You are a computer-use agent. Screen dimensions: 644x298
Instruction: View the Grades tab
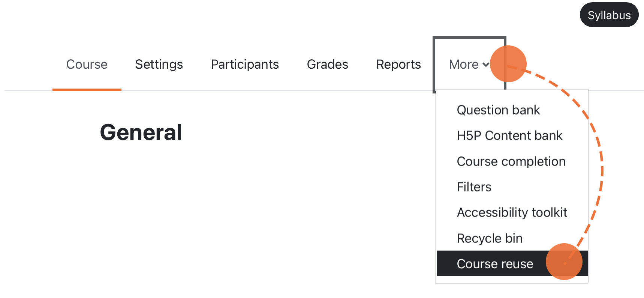pyautogui.click(x=327, y=64)
